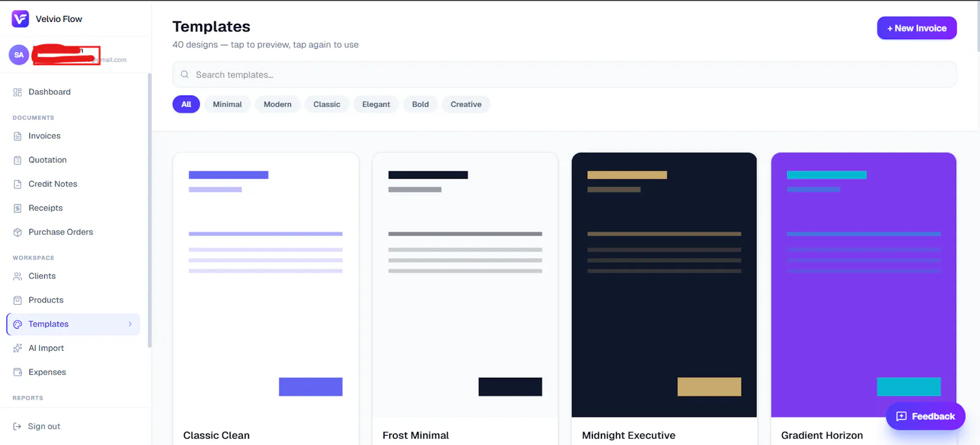Viewport: 980px width, 445px height.
Task: Click the sidebar vertical scrollbar
Action: (x=149, y=211)
